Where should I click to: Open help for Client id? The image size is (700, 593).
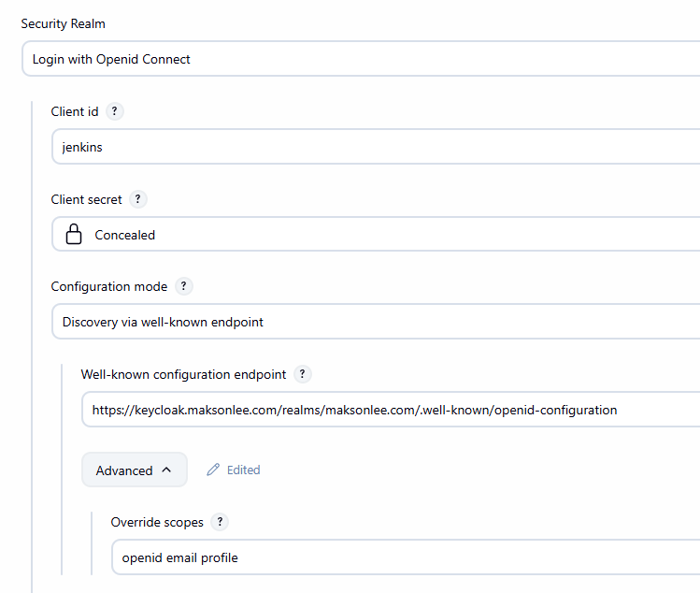click(x=115, y=111)
